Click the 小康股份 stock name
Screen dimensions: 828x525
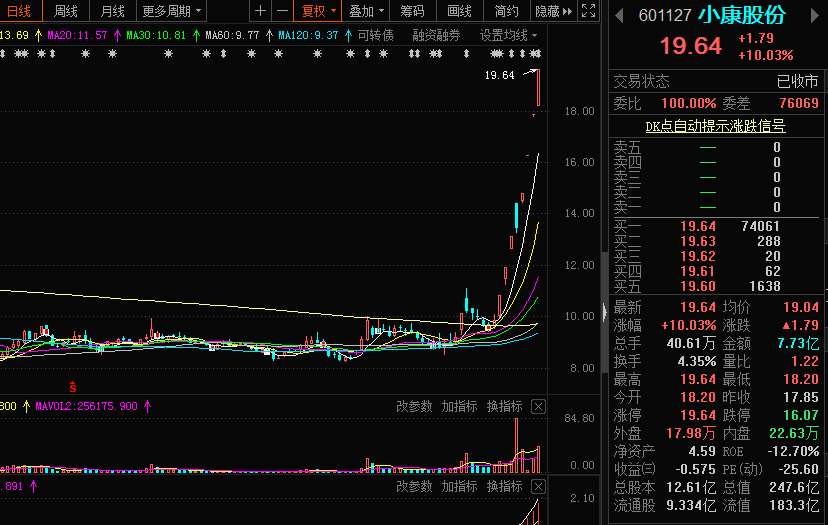point(742,15)
